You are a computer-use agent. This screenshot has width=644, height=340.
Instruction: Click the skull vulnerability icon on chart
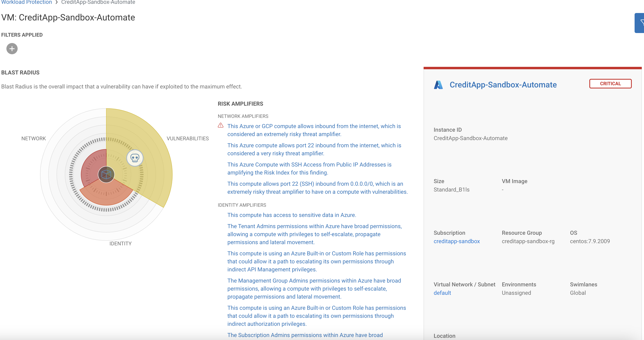click(x=135, y=158)
